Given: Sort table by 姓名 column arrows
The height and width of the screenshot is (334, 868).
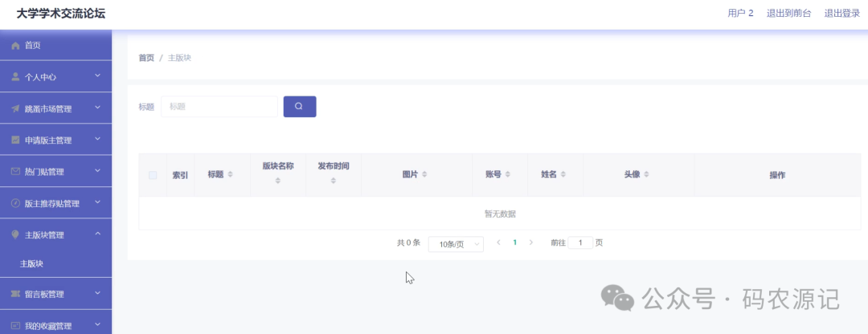Looking at the screenshot, I should point(563,175).
